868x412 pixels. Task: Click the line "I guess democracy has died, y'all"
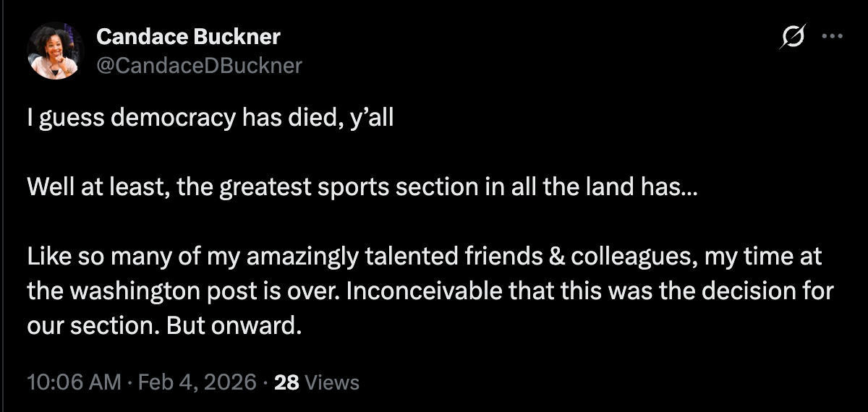click(x=210, y=118)
